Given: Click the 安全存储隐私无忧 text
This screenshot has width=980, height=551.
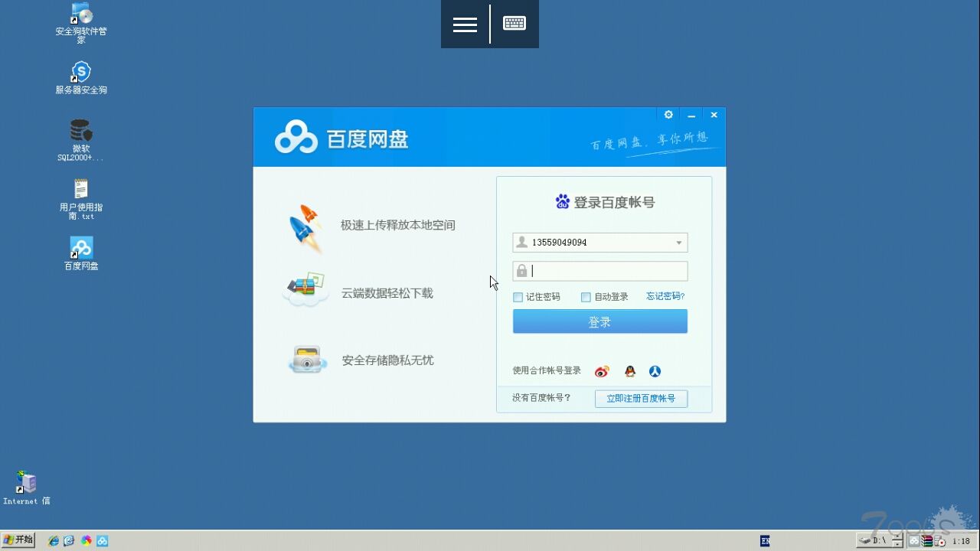Looking at the screenshot, I should pos(387,360).
